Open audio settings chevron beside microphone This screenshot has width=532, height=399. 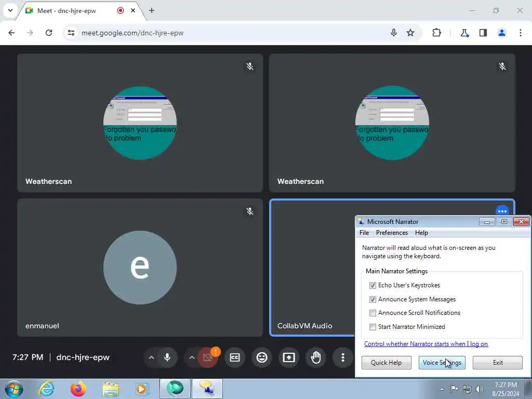(x=151, y=357)
